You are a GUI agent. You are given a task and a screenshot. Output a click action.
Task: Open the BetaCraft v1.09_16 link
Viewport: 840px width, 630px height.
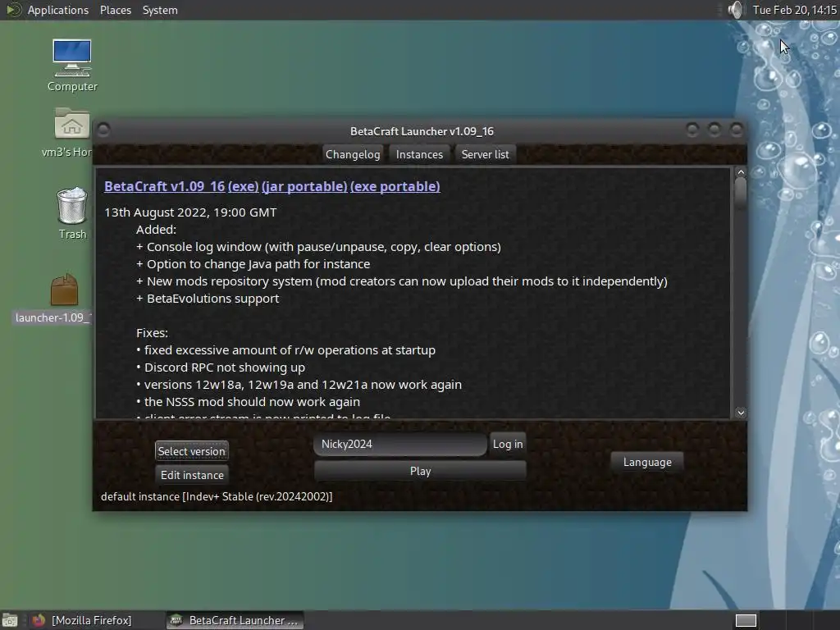pos(164,186)
